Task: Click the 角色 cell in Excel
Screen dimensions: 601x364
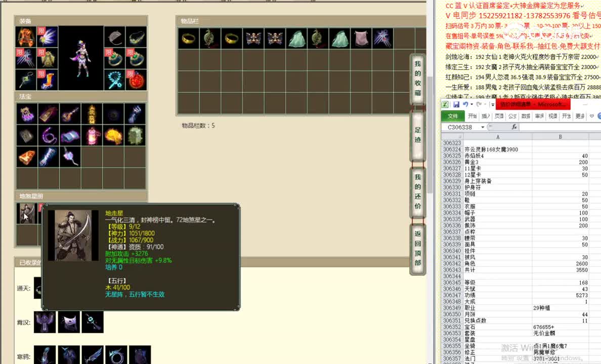Action: pos(497,263)
